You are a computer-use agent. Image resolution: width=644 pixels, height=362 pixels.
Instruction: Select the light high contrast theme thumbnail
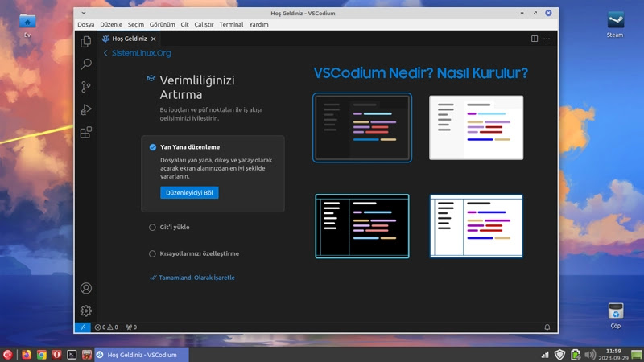[476, 226]
